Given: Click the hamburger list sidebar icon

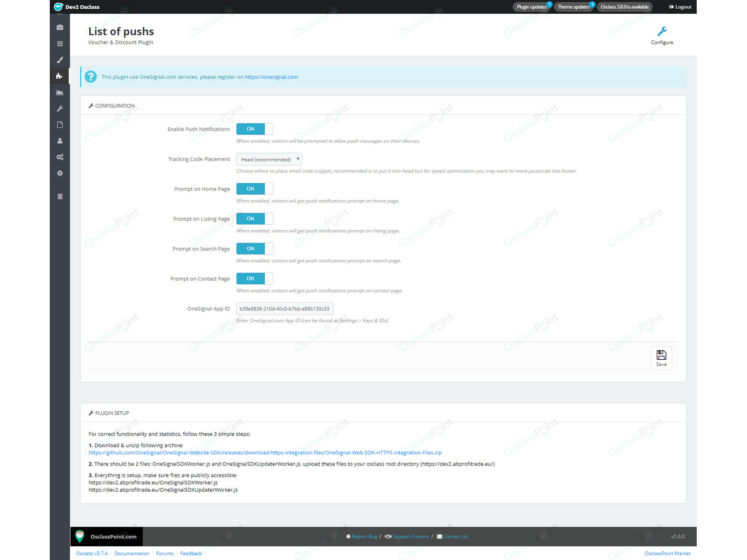Looking at the screenshot, I should (x=60, y=44).
